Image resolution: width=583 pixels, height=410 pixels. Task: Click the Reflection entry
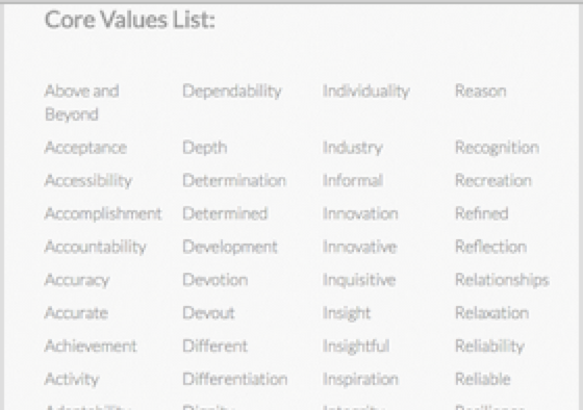491,247
